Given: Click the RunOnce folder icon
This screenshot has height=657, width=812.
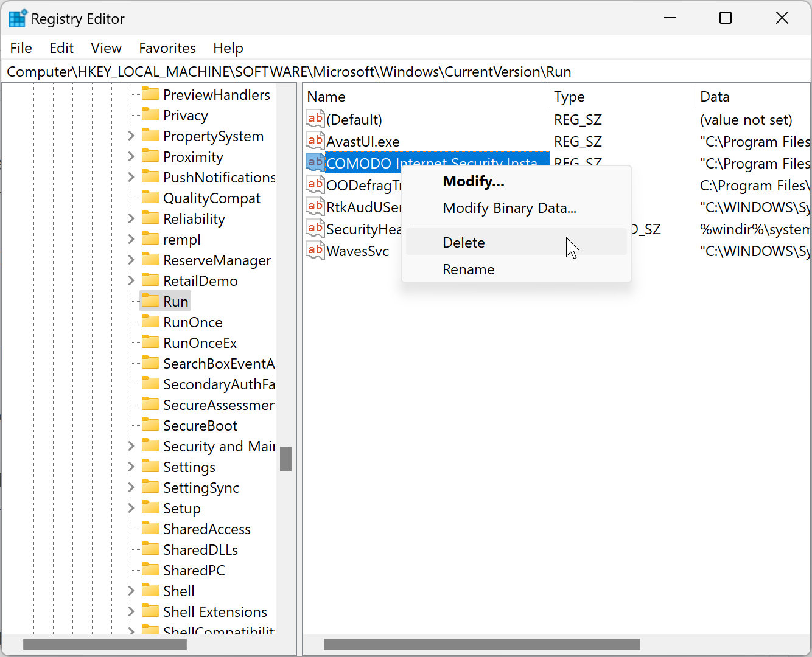Looking at the screenshot, I should click(150, 321).
